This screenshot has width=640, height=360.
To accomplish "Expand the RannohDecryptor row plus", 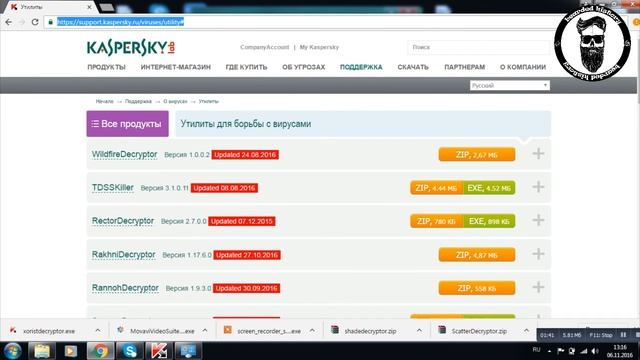I will [x=538, y=287].
